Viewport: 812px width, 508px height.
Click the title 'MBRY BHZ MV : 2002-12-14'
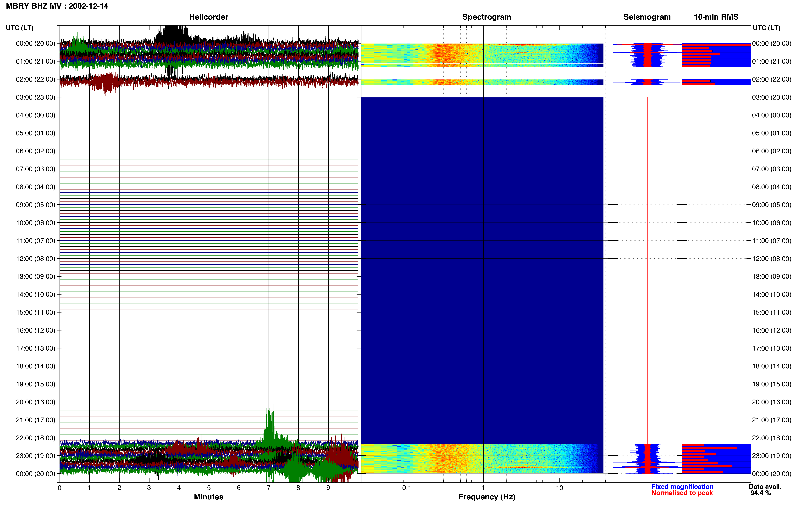coord(57,6)
